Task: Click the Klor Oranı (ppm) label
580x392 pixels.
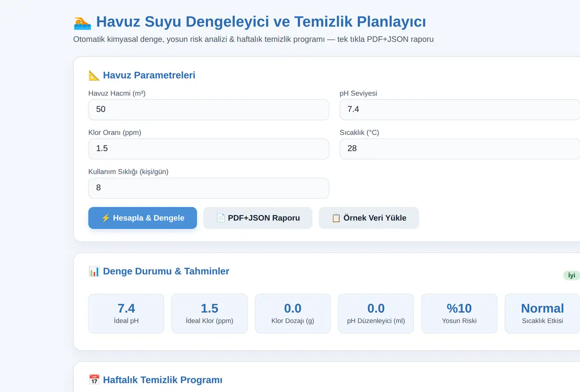Action: click(115, 132)
